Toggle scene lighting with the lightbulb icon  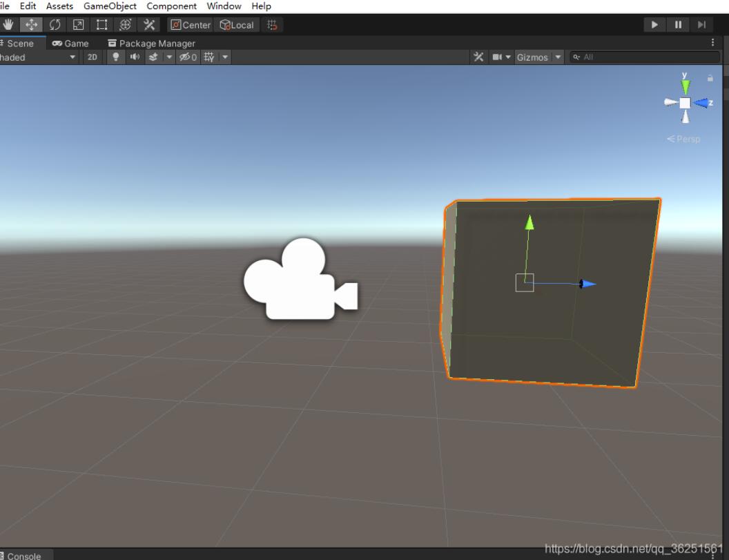(116, 57)
